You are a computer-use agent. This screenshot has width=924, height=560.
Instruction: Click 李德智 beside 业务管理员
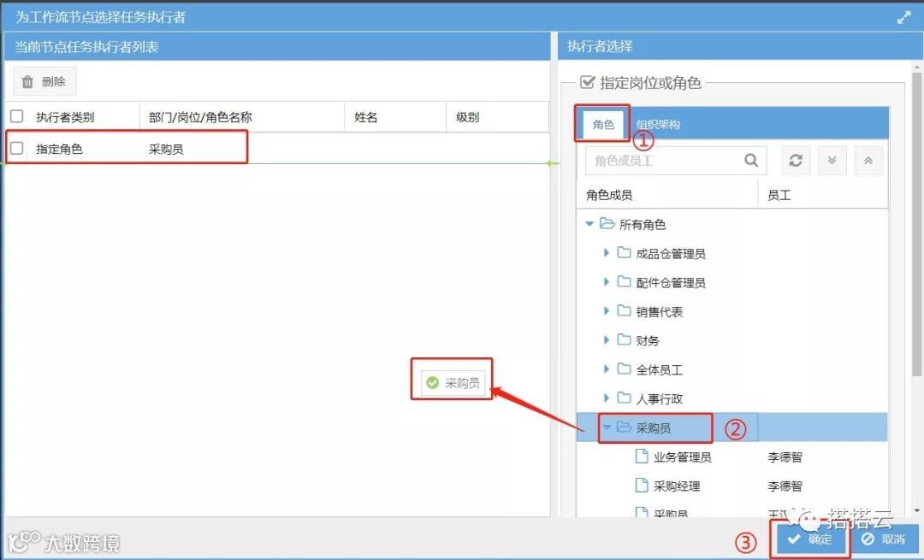pyautogui.click(x=785, y=457)
